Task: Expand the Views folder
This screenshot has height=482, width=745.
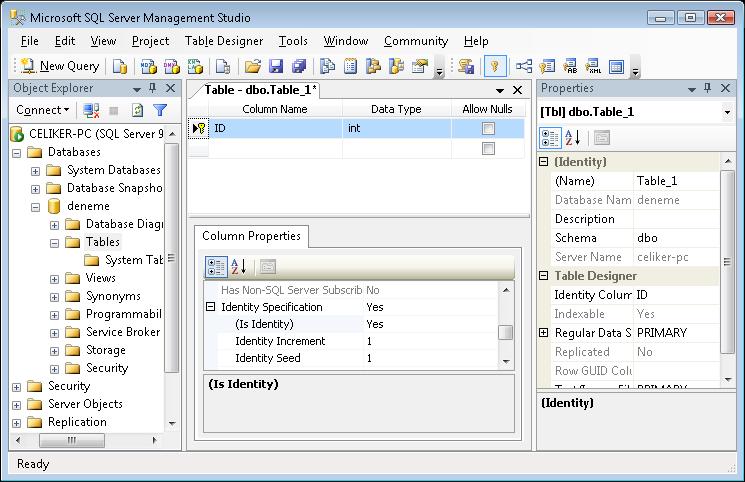Action: click(55, 279)
